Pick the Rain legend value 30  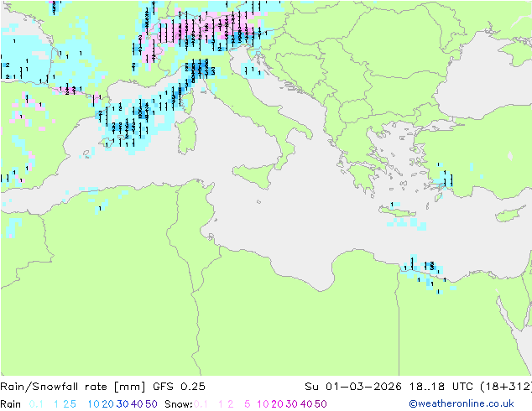pos(123,404)
